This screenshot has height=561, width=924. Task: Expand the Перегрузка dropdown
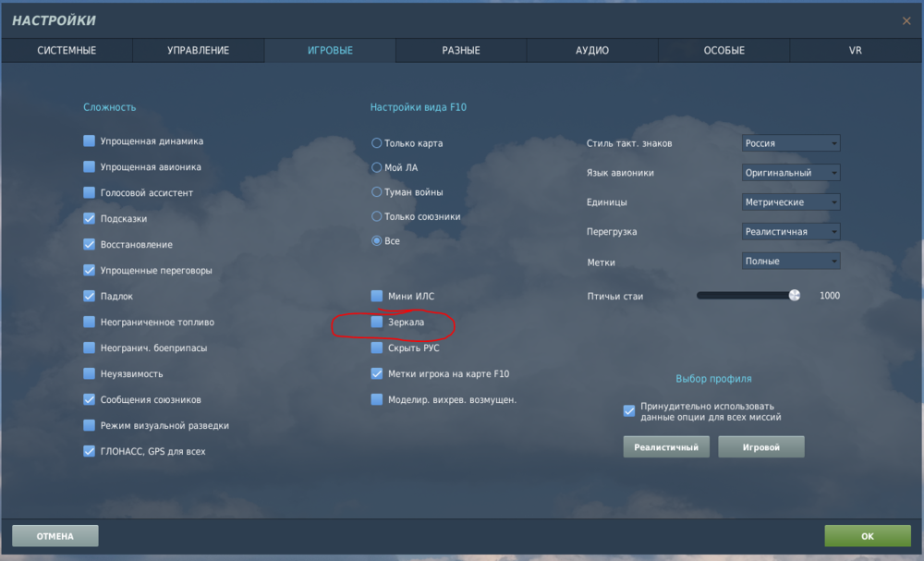pos(791,232)
